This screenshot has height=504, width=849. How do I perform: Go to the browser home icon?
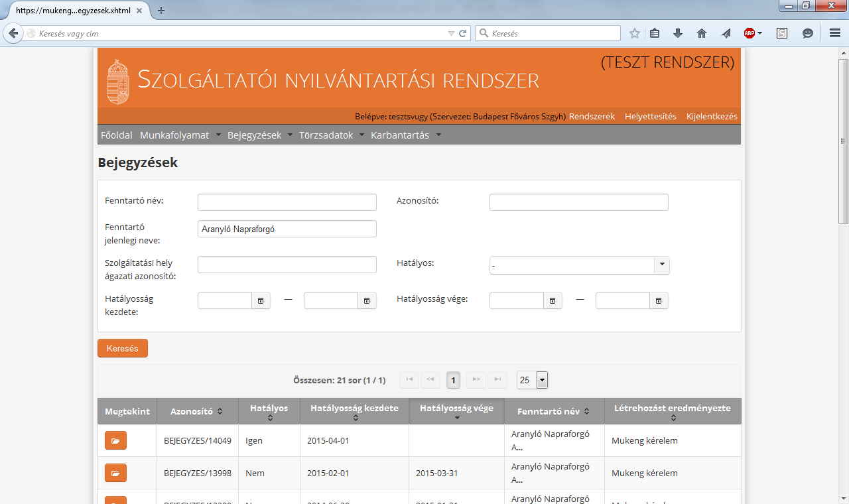click(702, 33)
